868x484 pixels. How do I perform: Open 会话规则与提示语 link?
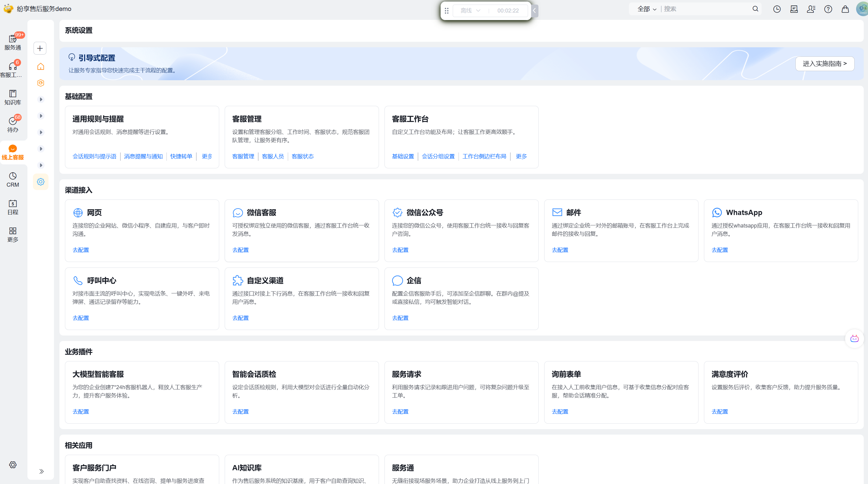(94, 156)
